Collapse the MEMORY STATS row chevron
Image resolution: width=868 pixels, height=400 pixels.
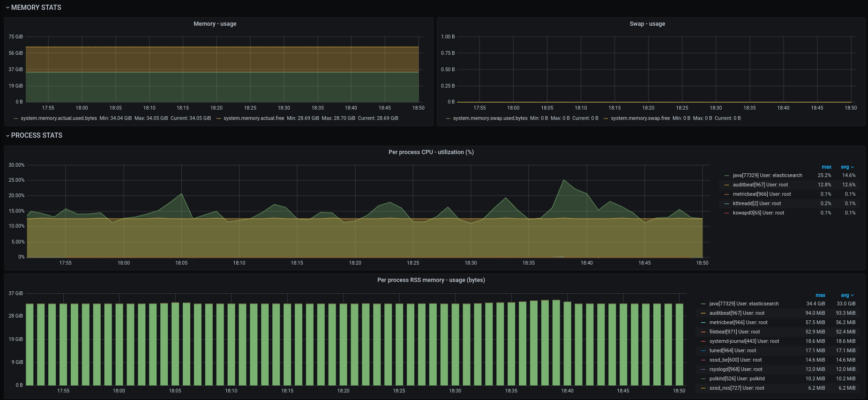[7, 7]
